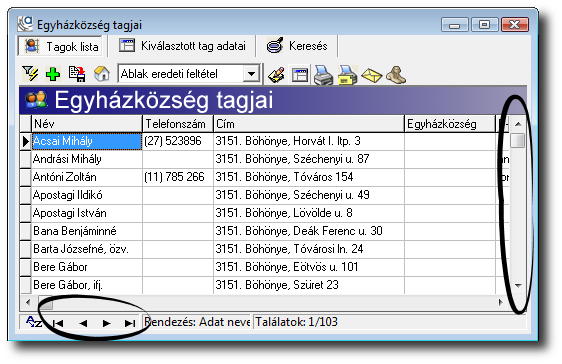Open the Keresés tab
Viewport: 562px width, 364px height.
point(297,46)
